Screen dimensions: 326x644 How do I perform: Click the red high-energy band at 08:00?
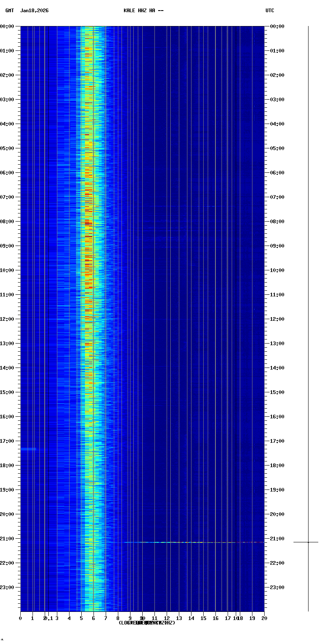[x=88, y=223]
